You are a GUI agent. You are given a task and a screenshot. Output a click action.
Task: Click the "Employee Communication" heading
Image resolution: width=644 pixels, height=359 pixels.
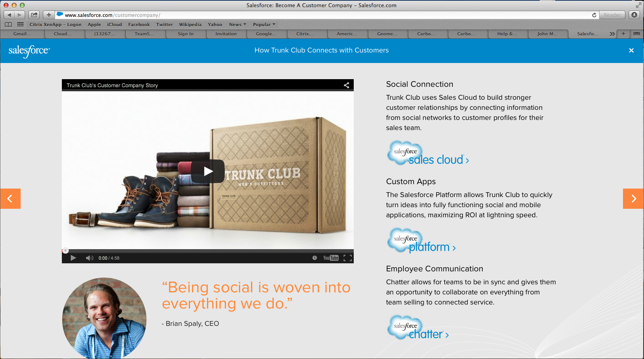coord(435,269)
